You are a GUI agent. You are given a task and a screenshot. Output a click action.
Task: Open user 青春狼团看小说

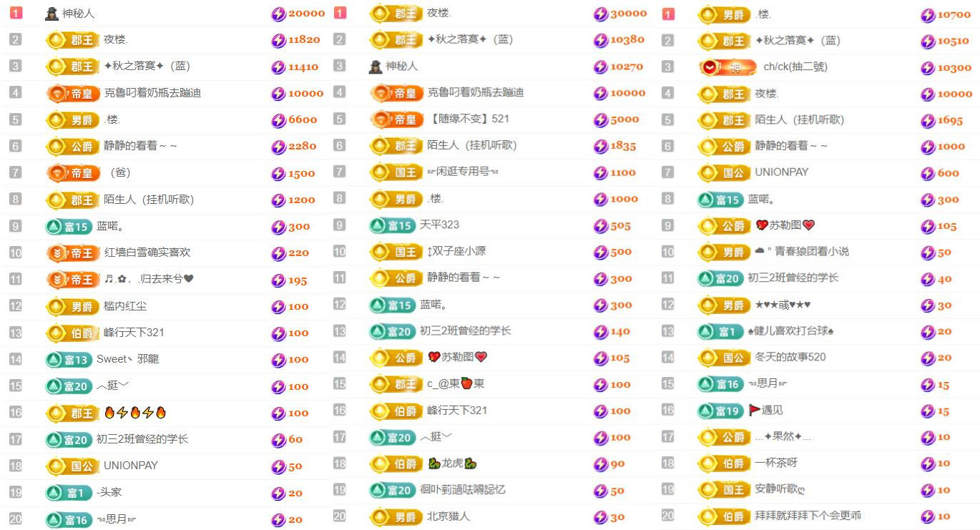point(802,252)
